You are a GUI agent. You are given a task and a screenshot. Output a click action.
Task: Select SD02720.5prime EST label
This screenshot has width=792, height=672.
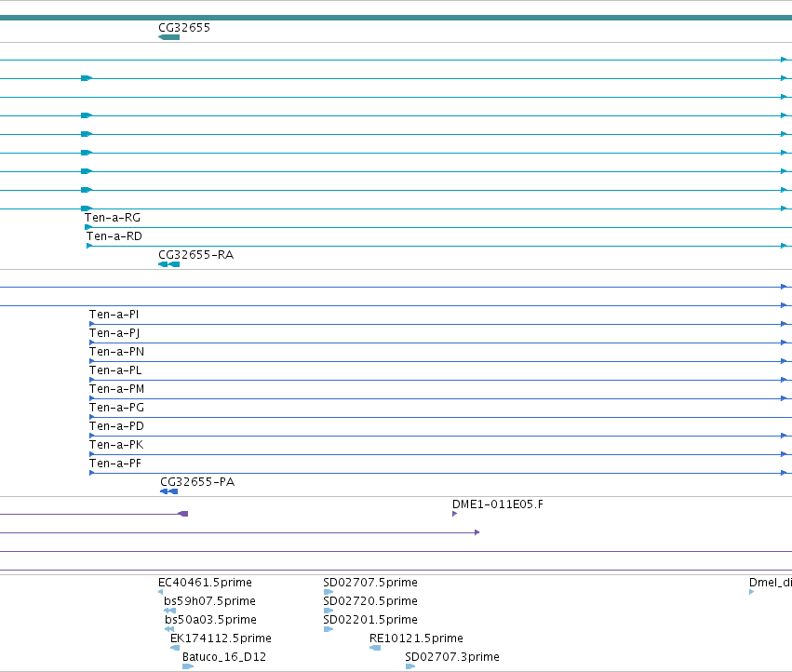pos(370,601)
